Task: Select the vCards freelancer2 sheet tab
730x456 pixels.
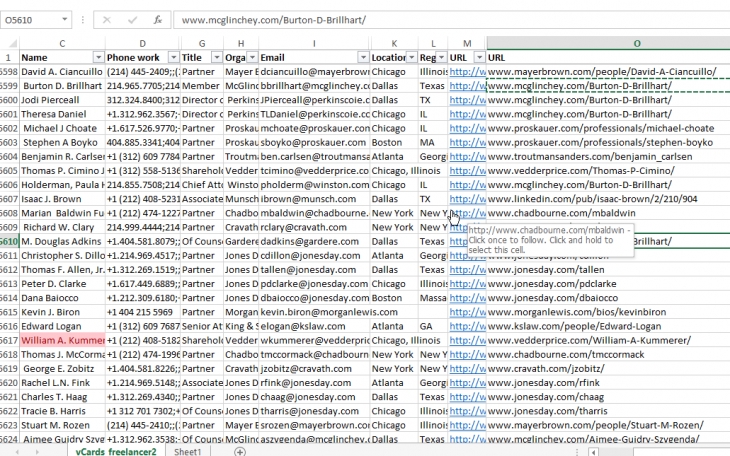Action: tap(116, 452)
